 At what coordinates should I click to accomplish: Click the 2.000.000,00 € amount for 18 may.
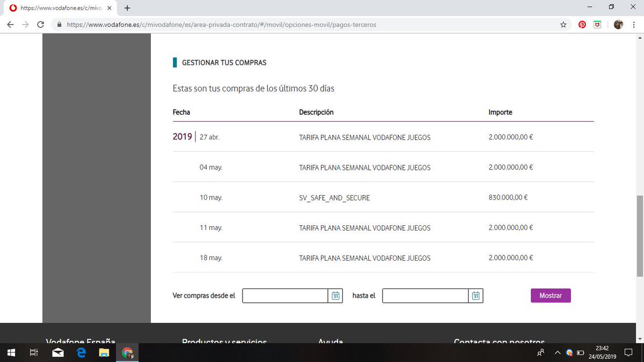510,258
